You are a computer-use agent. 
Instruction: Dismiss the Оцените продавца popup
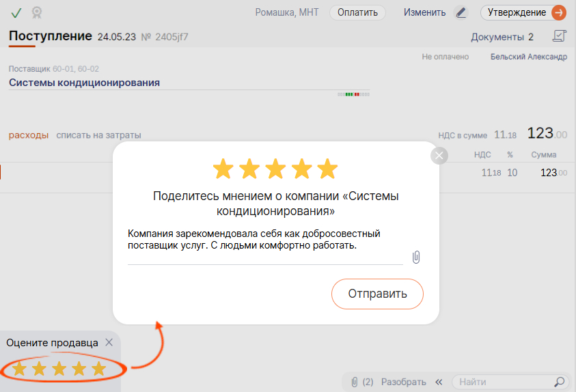109,343
